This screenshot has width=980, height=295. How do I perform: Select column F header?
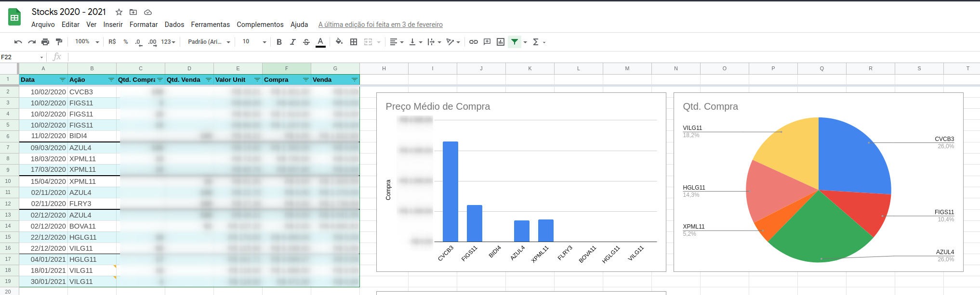tap(287, 68)
